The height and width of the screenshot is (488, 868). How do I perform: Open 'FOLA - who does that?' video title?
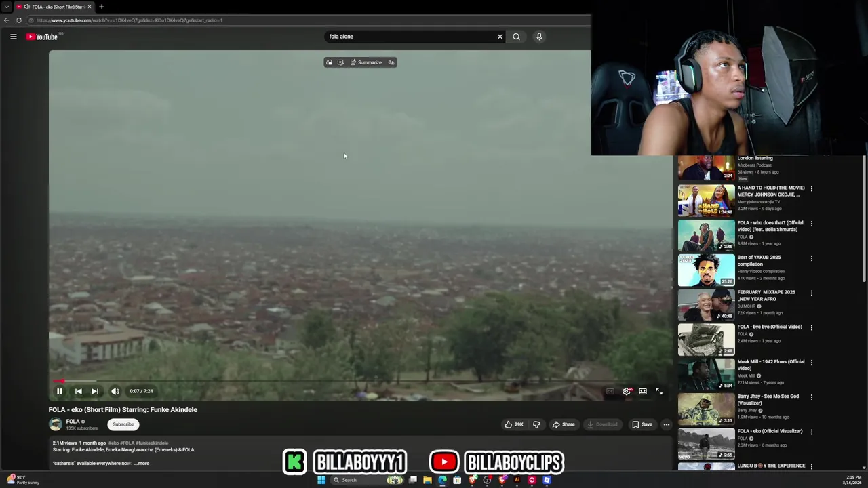coord(770,226)
